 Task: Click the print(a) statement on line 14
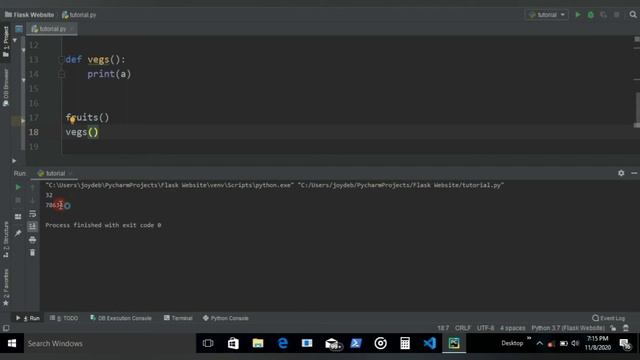(109, 74)
